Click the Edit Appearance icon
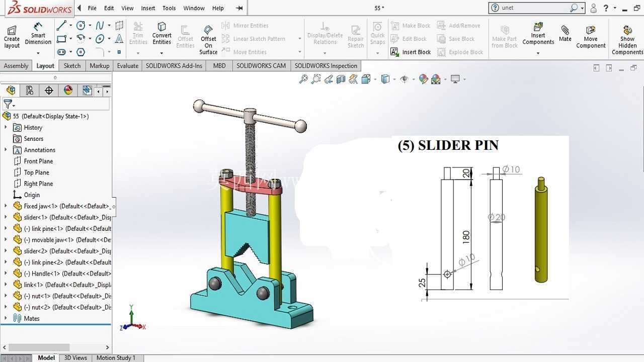 point(423,79)
